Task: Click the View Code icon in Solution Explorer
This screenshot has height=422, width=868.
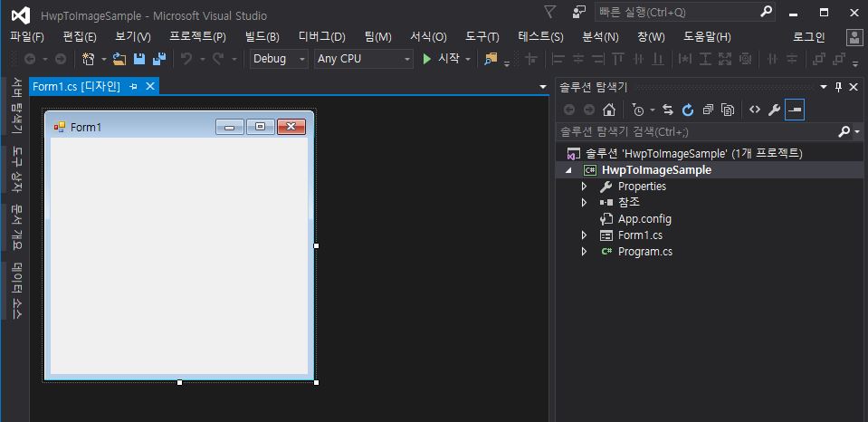Action: pyautogui.click(x=755, y=110)
